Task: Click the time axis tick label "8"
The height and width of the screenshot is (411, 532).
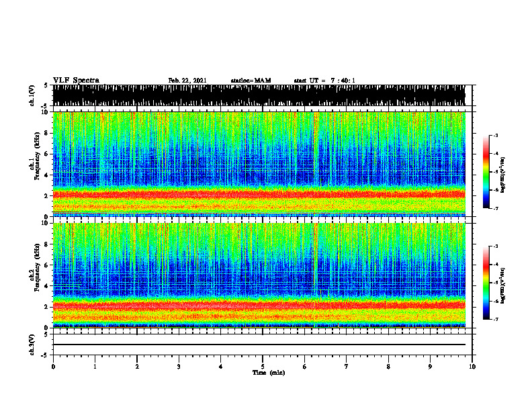Action: pyautogui.click(x=388, y=367)
